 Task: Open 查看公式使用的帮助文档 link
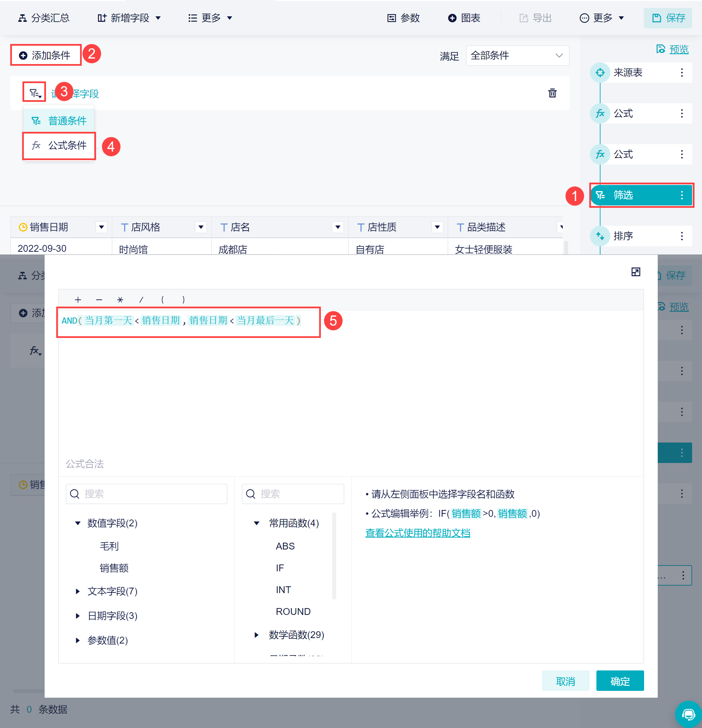[x=418, y=533]
